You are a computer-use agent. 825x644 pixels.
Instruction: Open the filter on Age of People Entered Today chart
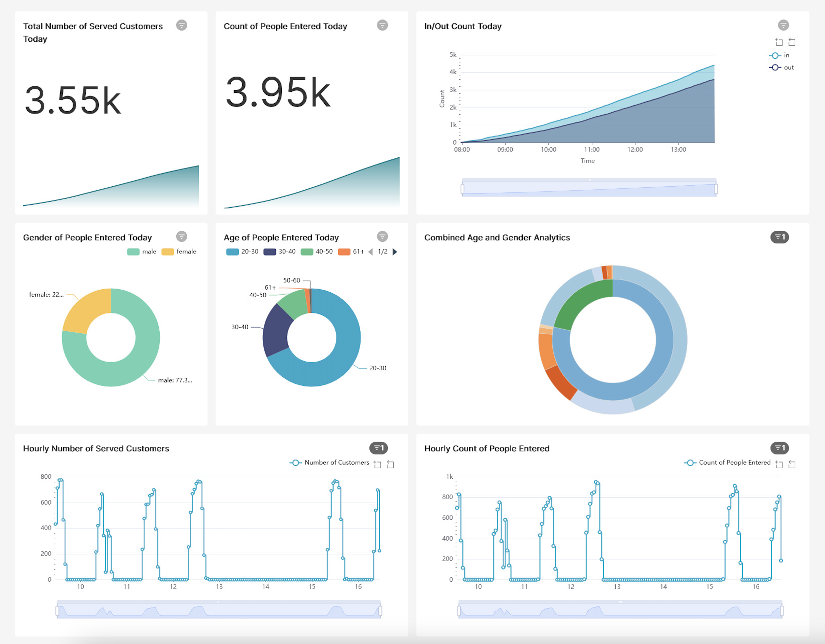pyautogui.click(x=382, y=237)
